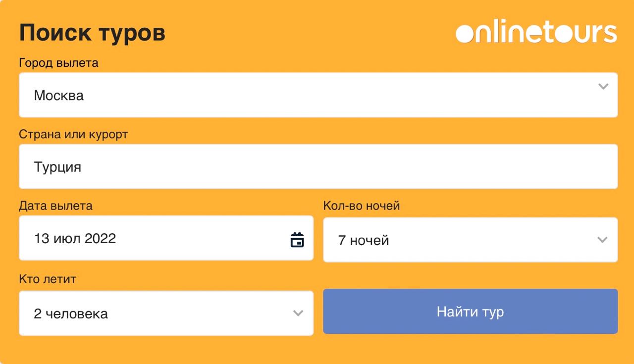The height and width of the screenshot is (364, 634).
Task: Click the word Турция in the destination box
Action: 57,167
